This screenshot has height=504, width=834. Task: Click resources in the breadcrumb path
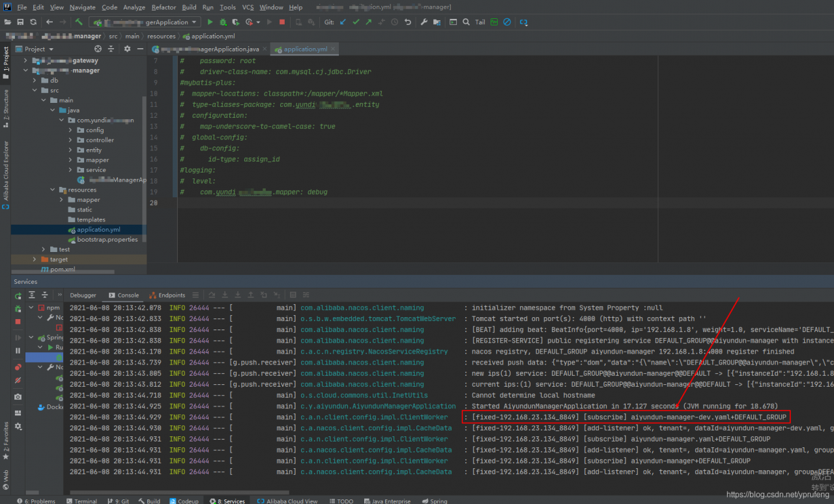(x=161, y=36)
